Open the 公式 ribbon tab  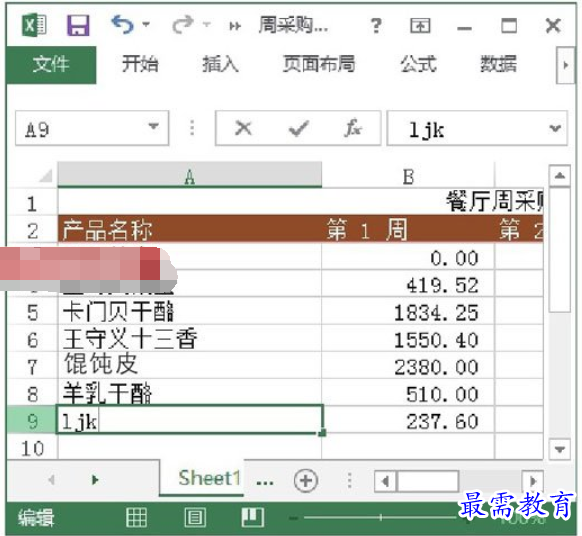click(x=418, y=64)
